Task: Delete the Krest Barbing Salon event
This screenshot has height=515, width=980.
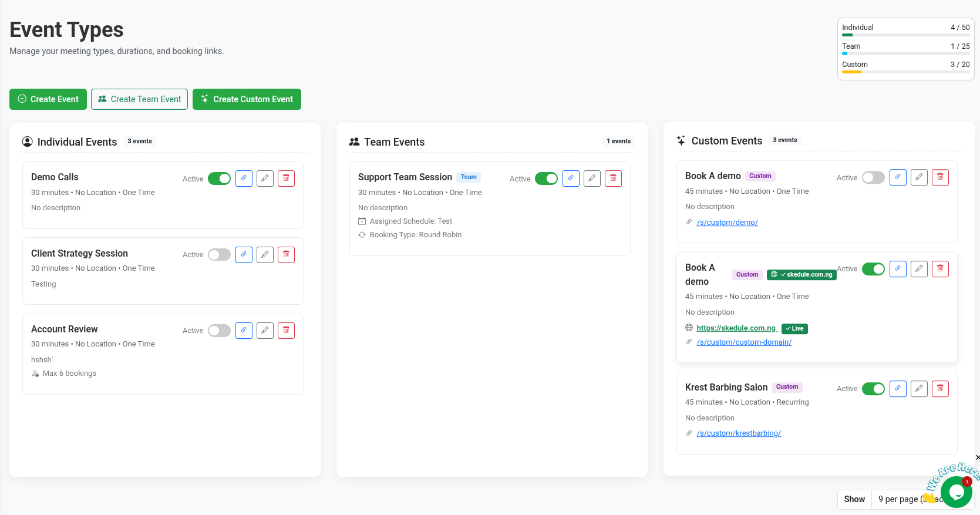Action: coord(940,389)
